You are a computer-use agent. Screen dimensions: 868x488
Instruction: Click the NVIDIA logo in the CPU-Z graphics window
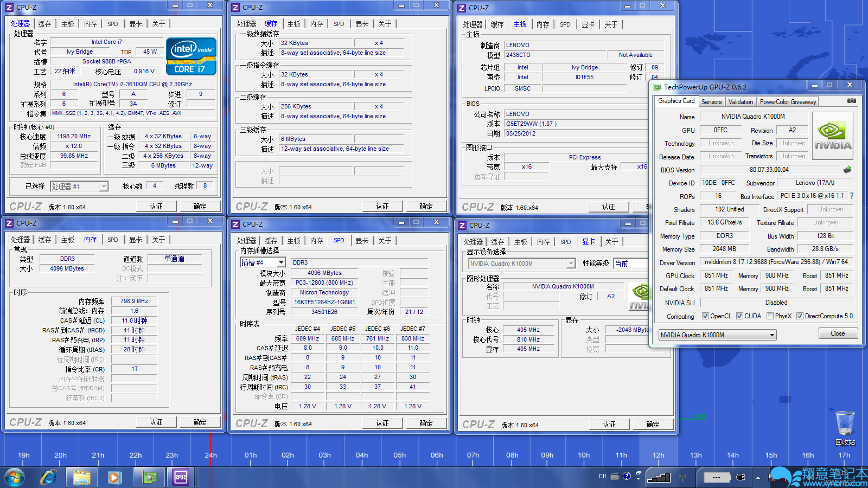click(639, 296)
